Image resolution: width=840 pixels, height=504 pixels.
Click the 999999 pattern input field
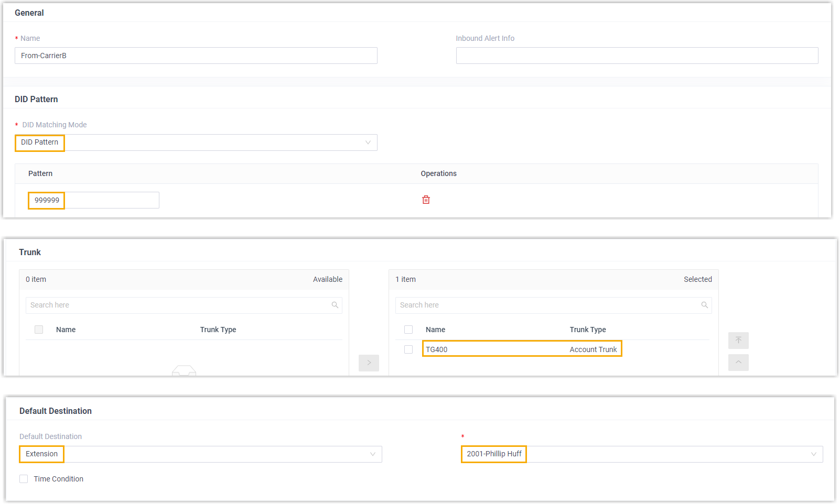point(93,200)
